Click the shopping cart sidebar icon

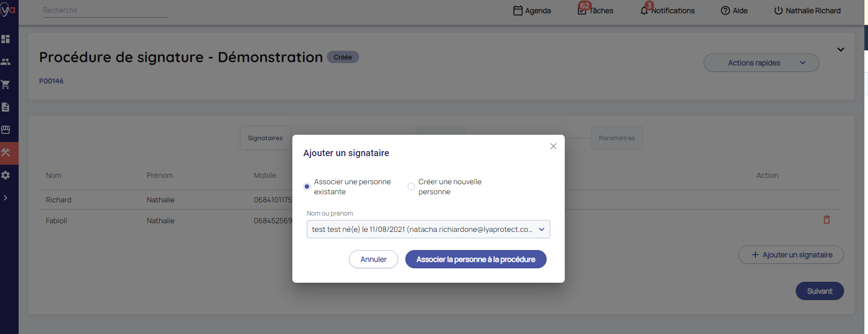pyautogui.click(x=5, y=84)
